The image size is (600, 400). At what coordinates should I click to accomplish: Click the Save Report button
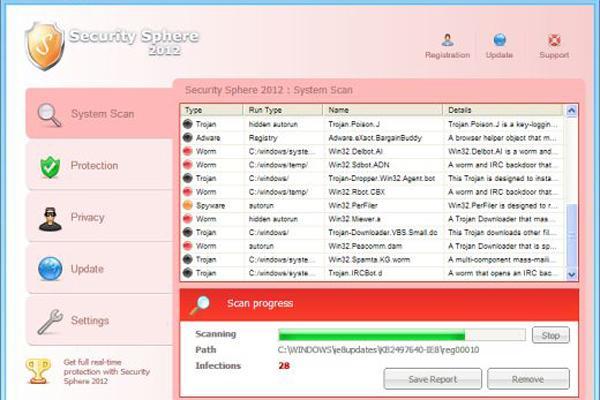point(433,379)
